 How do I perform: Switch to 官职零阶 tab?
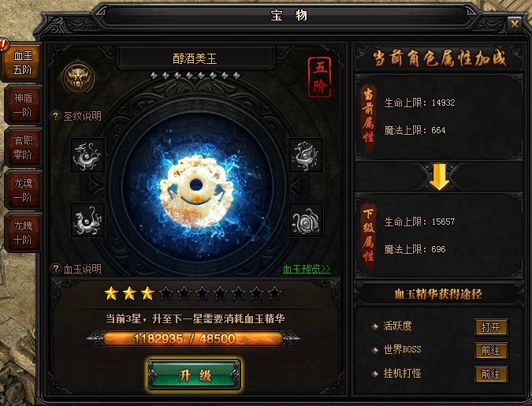23,147
